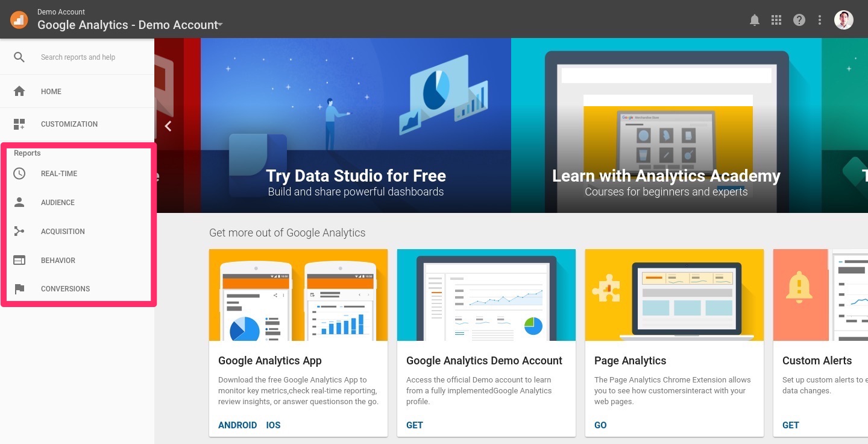868x444 pixels.
Task: Click the Customization dashboard icon
Action: (x=19, y=124)
